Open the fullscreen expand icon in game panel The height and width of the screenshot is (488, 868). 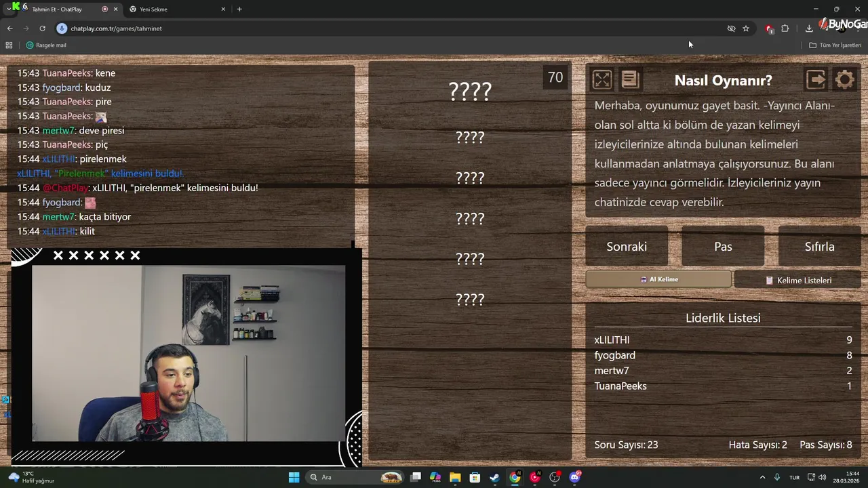(x=601, y=80)
